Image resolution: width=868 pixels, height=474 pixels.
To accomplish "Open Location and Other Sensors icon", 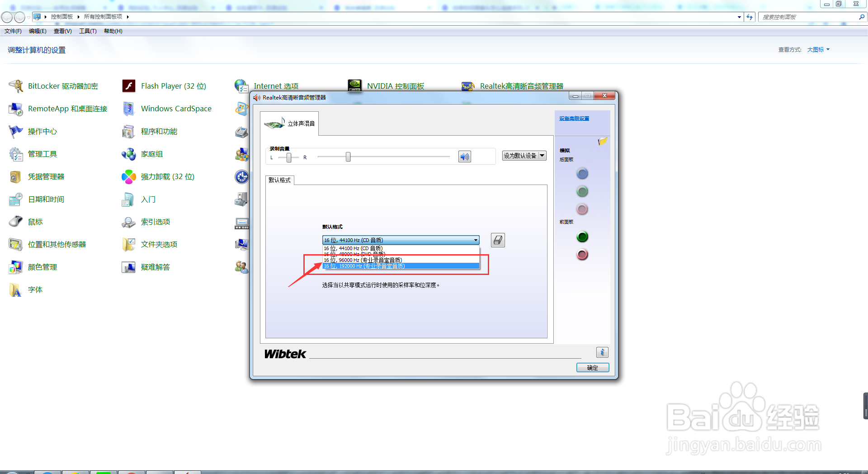I will pos(16,244).
